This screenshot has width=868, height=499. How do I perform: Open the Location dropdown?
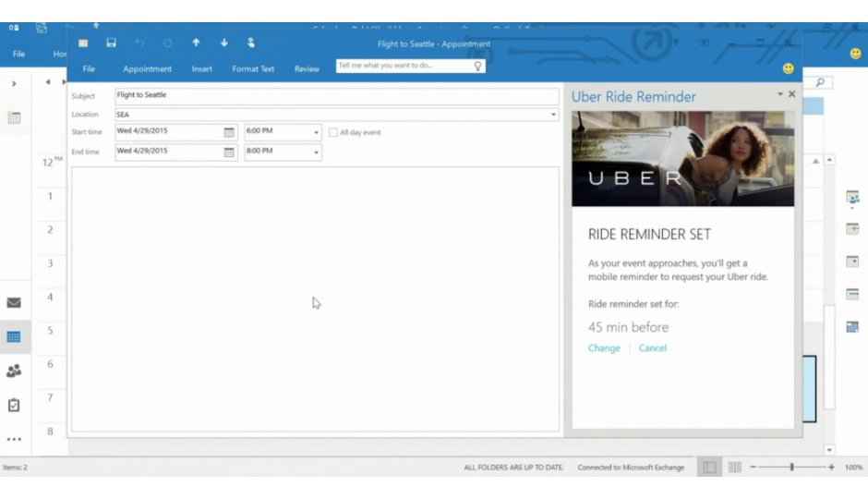pyautogui.click(x=552, y=115)
